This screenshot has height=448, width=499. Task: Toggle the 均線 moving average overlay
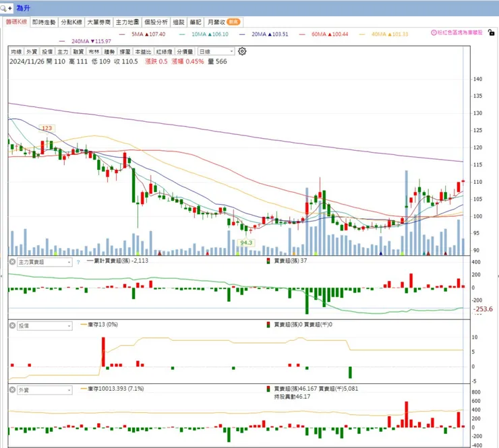[x=16, y=51]
